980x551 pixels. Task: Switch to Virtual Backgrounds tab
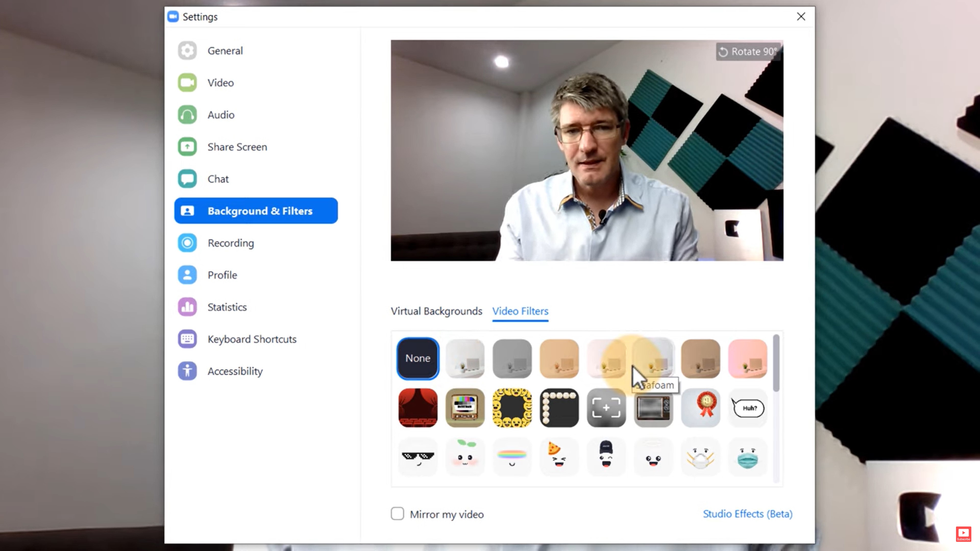coord(436,311)
